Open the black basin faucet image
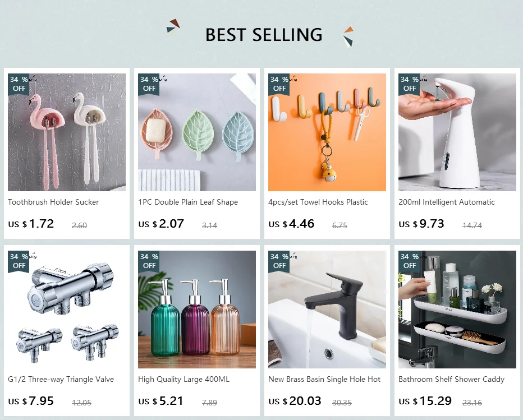 coord(327,310)
